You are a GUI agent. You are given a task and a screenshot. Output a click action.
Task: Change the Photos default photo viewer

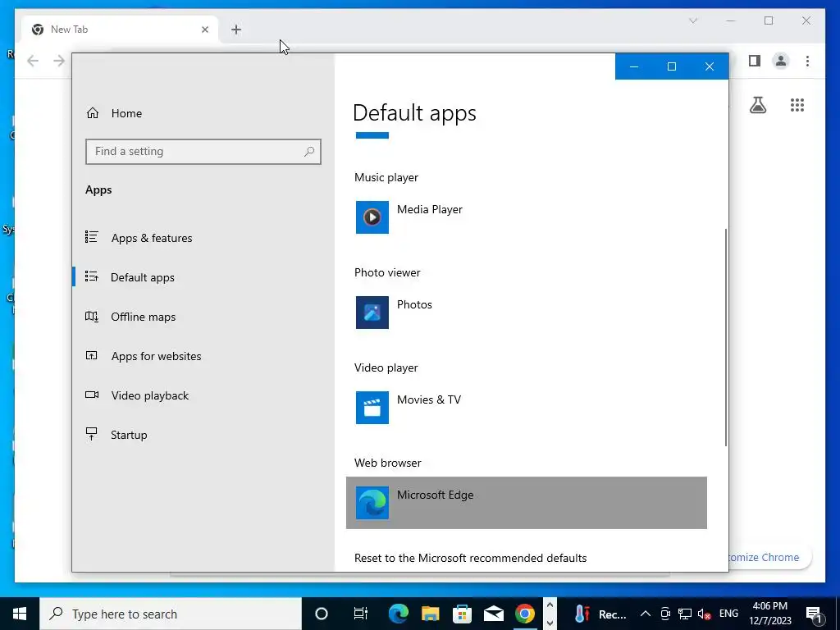[x=527, y=313]
